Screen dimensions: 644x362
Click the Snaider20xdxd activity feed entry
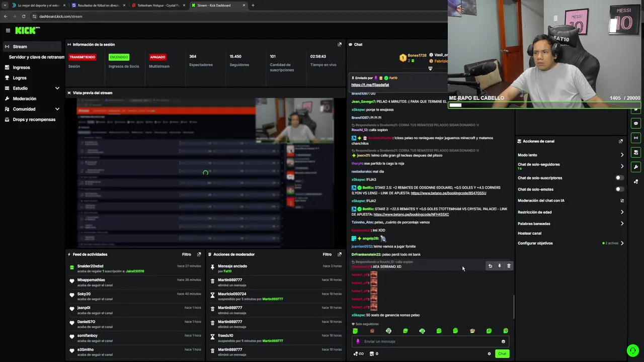point(135,268)
